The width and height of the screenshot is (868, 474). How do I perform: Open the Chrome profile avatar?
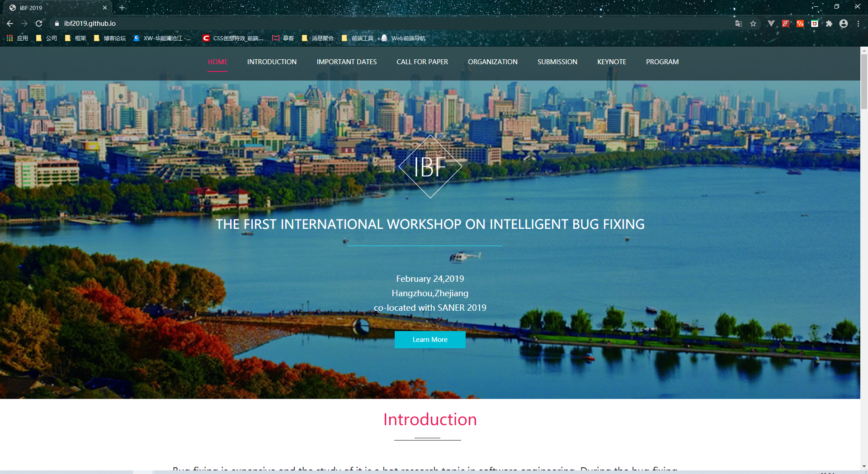pos(844,24)
